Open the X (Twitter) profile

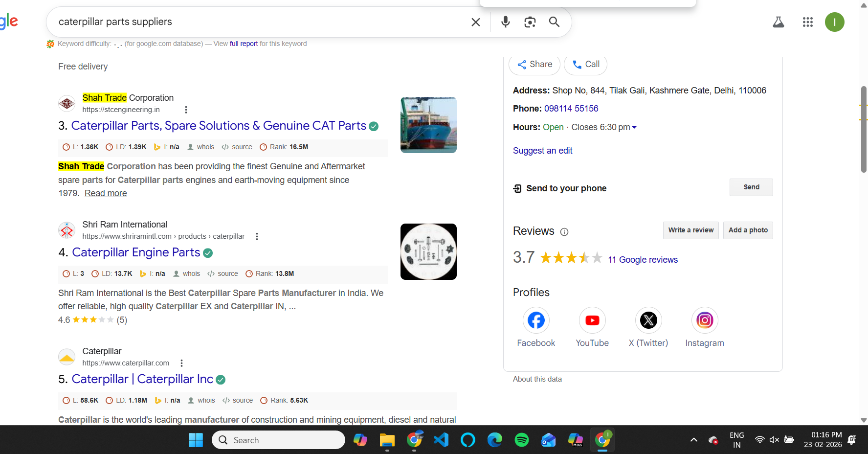point(648,320)
